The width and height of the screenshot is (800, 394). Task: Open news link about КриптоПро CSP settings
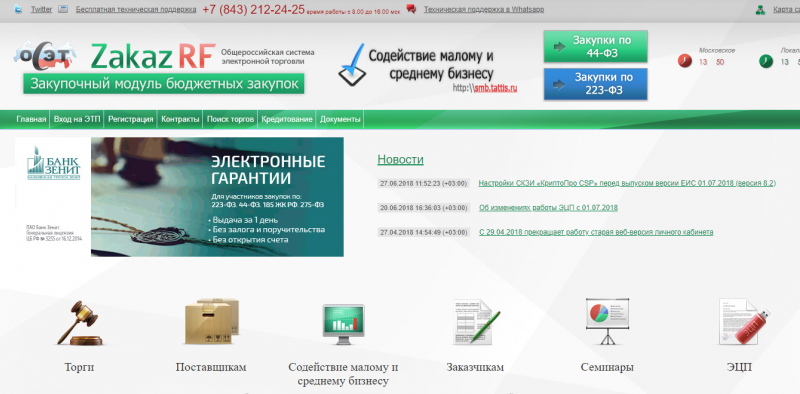click(627, 183)
